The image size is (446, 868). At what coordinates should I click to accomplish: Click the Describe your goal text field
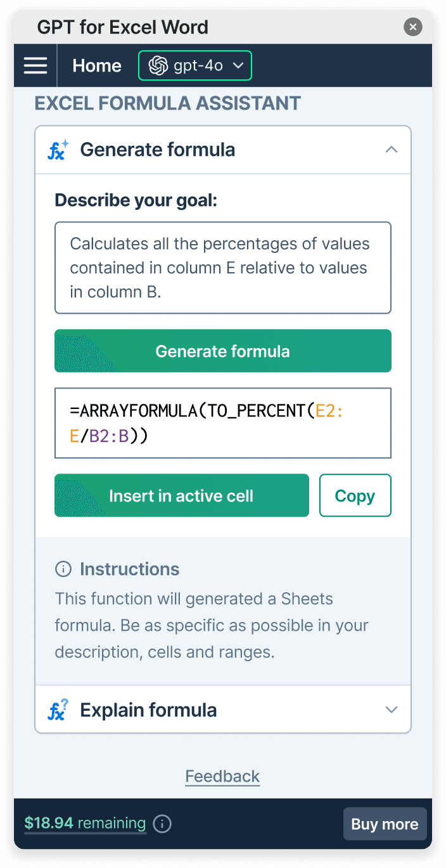click(222, 268)
